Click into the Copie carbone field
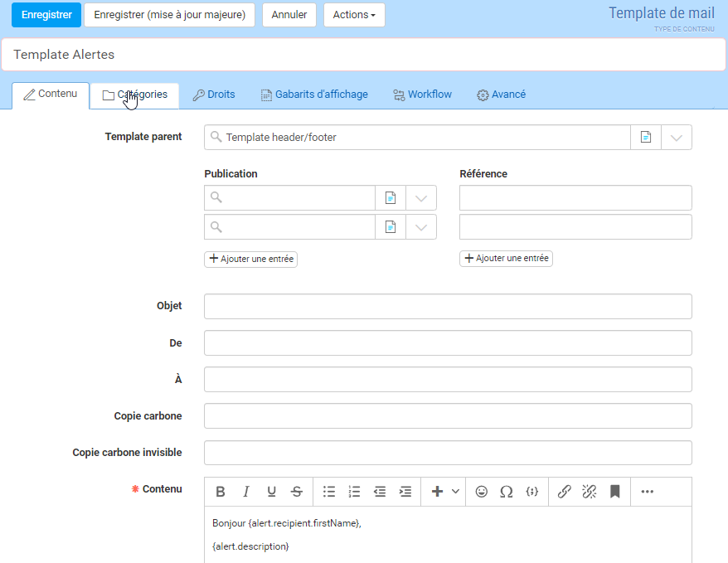This screenshot has width=728, height=563. [448, 416]
